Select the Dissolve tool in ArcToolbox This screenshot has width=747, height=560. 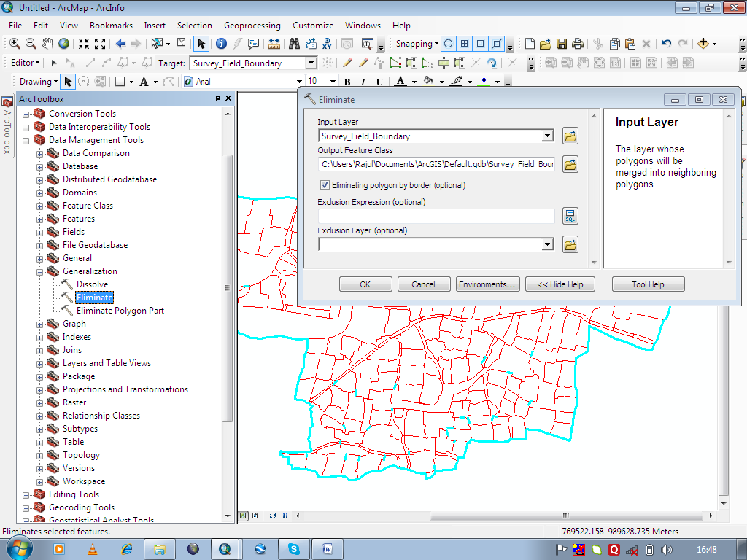coord(92,284)
